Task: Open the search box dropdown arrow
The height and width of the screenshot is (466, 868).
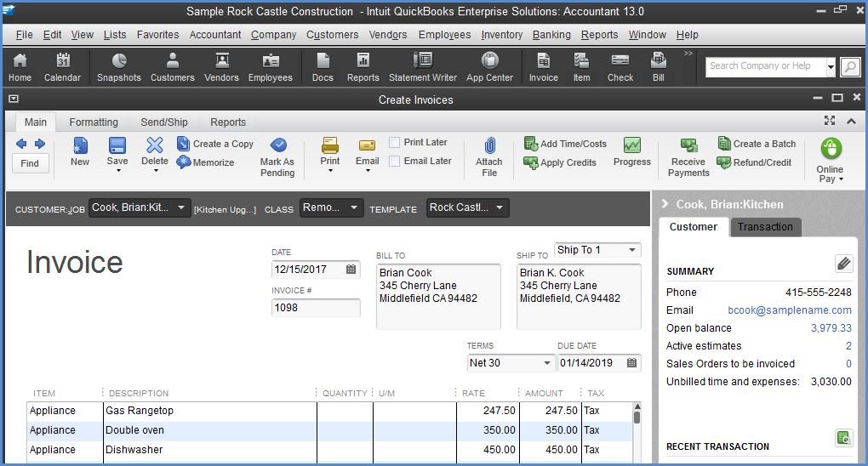Action: click(x=831, y=67)
